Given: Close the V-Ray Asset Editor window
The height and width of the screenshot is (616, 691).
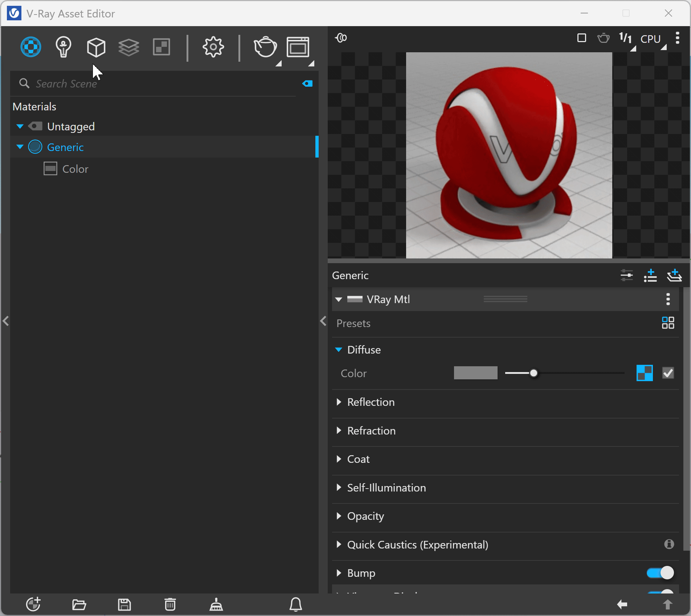Looking at the screenshot, I should coord(668,13).
